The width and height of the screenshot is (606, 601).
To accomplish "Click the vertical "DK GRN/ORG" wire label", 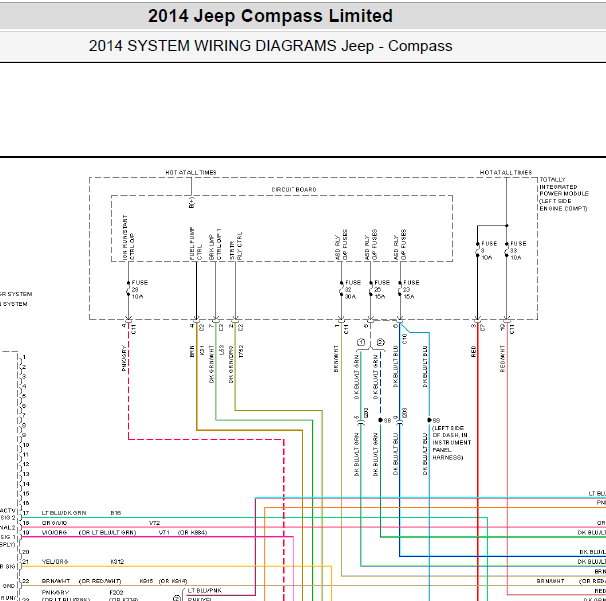I will (231, 364).
